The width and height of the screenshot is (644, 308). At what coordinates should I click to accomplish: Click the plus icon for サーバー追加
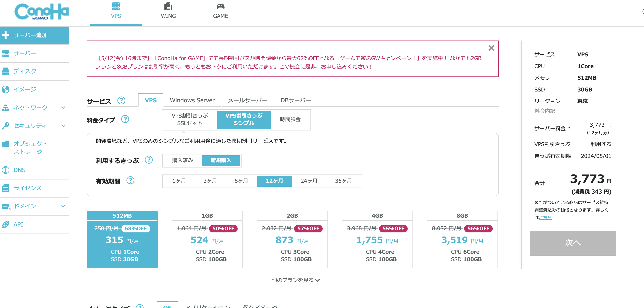5,35
